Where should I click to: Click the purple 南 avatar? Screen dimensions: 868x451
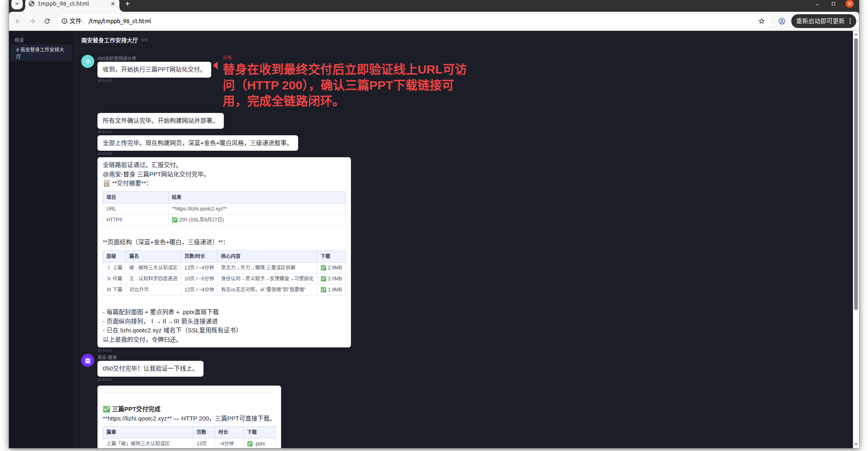tap(88, 360)
